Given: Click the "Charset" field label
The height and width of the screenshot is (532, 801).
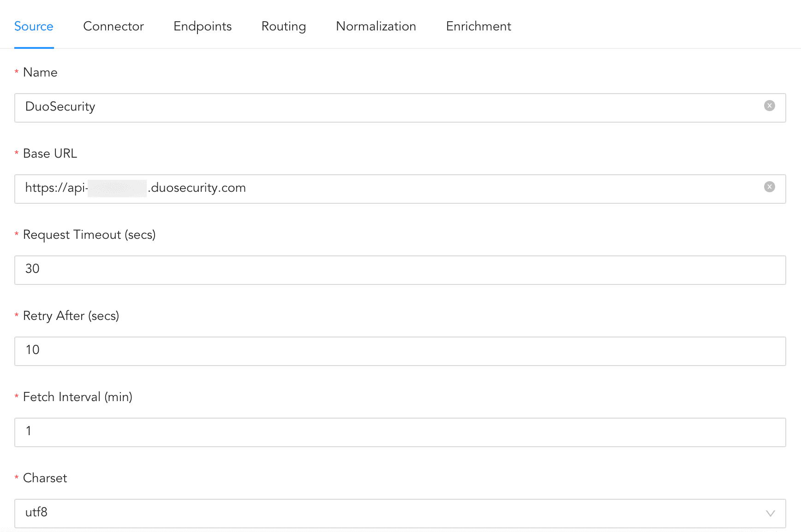Looking at the screenshot, I should [x=45, y=478].
